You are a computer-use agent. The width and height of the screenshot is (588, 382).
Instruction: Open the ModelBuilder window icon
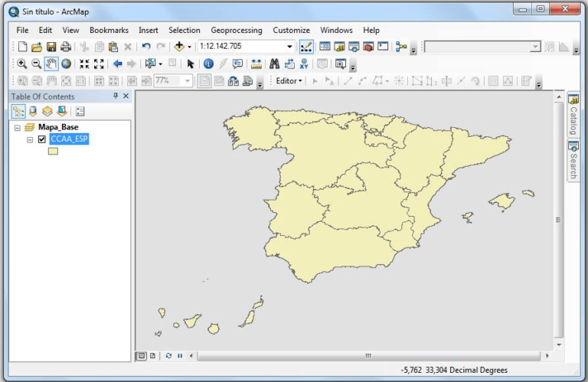(401, 47)
